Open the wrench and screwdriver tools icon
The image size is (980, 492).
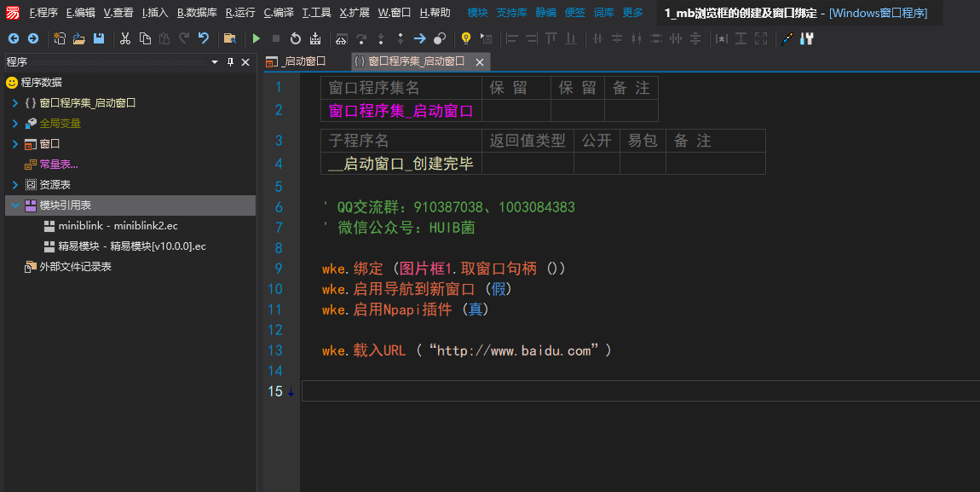point(807,38)
